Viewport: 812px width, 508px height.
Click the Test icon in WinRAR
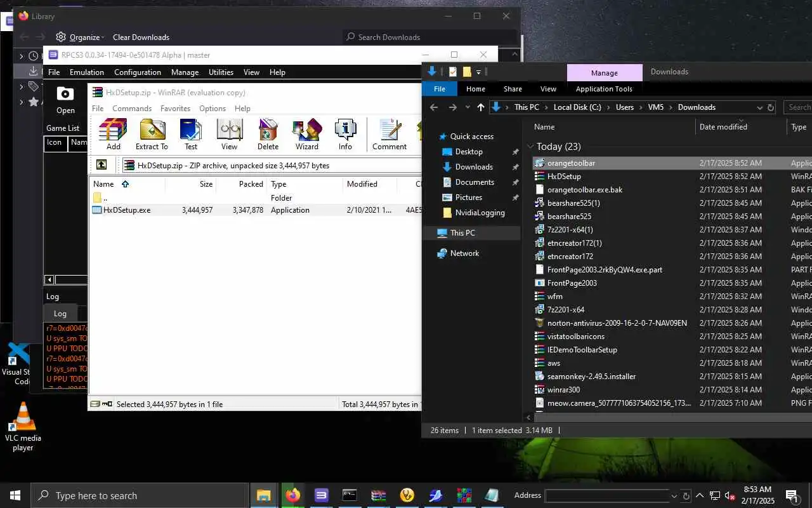coord(191,135)
